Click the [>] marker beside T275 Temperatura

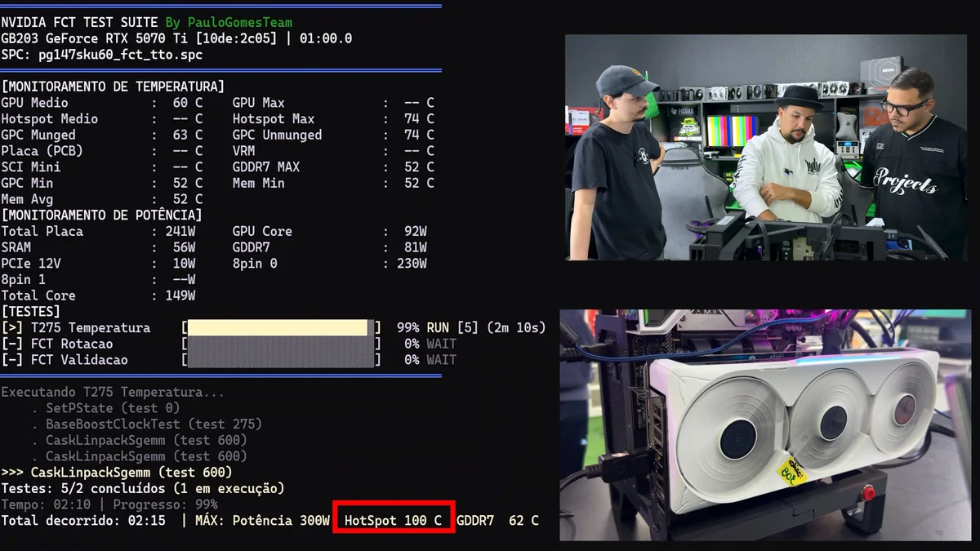(11, 328)
